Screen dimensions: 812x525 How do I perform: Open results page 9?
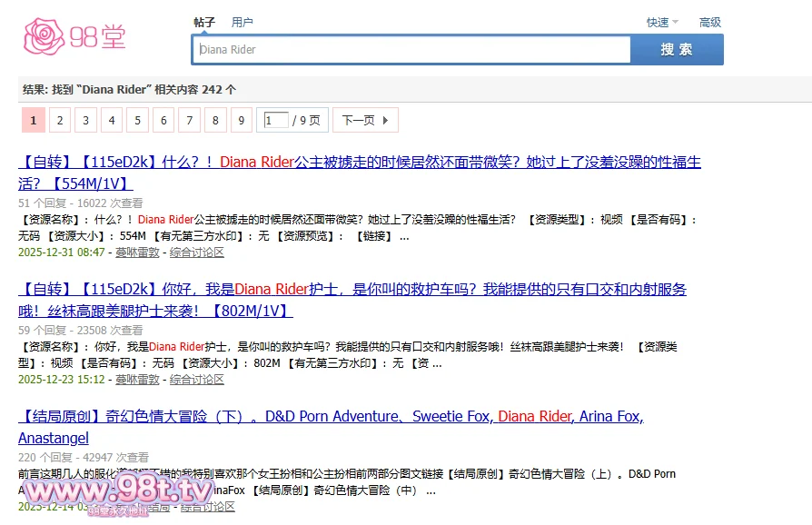241,121
